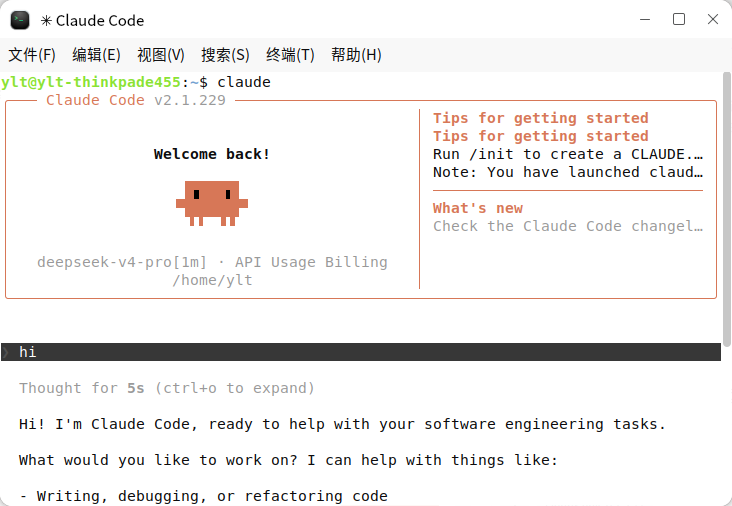Open the 终端(T) menu
Viewport: 732px width, 506px height.
tap(290, 55)
